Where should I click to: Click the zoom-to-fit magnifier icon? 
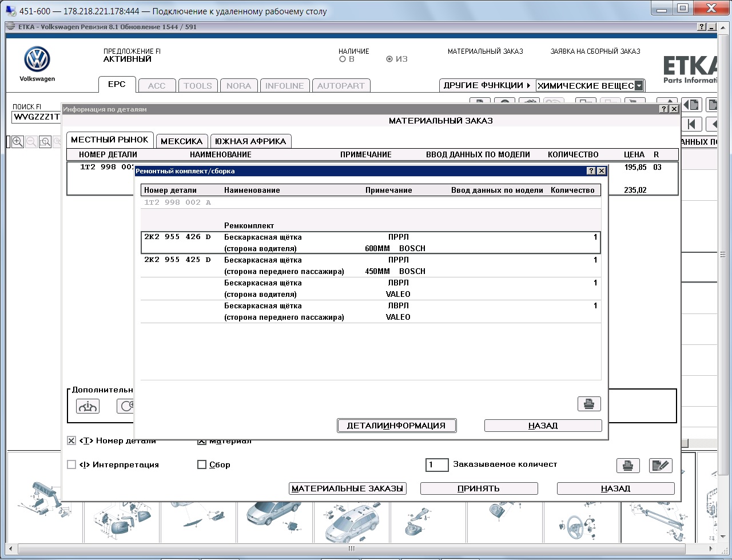(45, 142)
